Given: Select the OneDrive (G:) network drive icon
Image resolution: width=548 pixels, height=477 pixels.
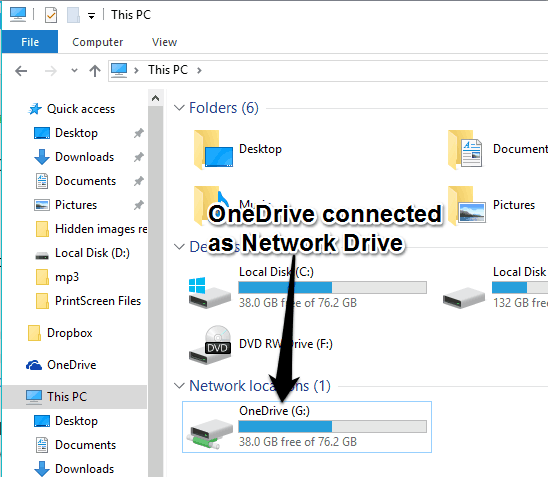Looking at the screenshot, I should (210, 434).
